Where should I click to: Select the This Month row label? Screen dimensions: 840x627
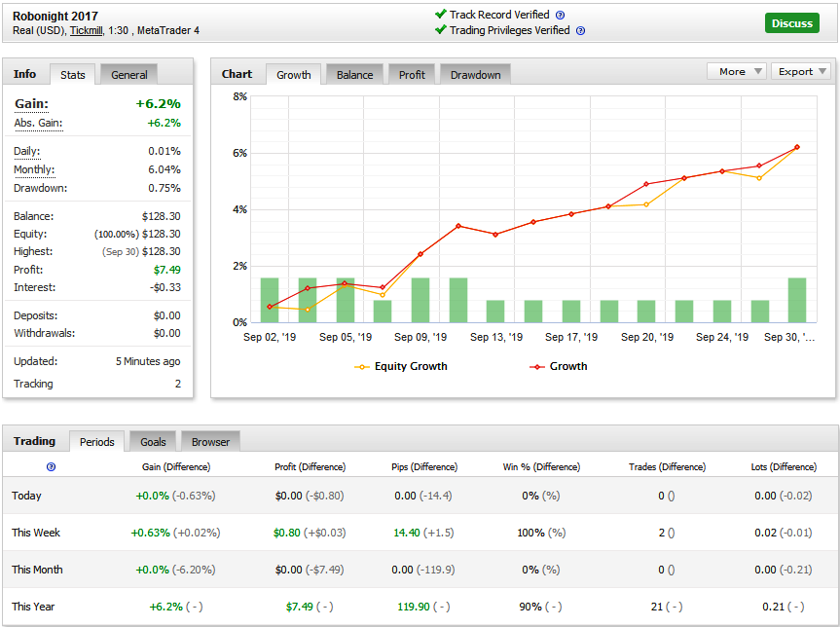point(37,570)
